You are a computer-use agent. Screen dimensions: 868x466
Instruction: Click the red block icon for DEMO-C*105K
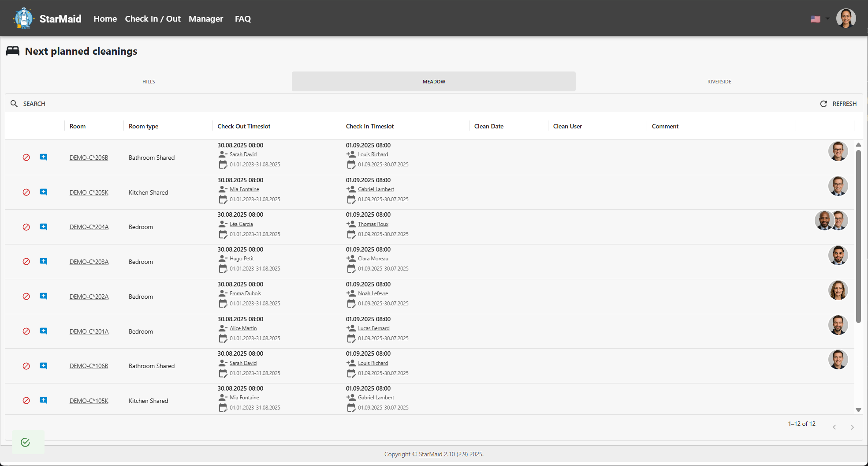[x=26, y=401]
